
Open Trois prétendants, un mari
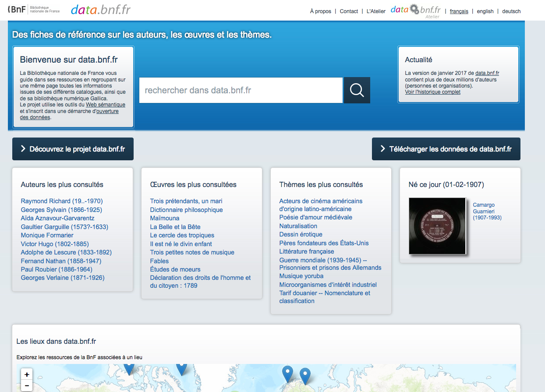[186, 201]
